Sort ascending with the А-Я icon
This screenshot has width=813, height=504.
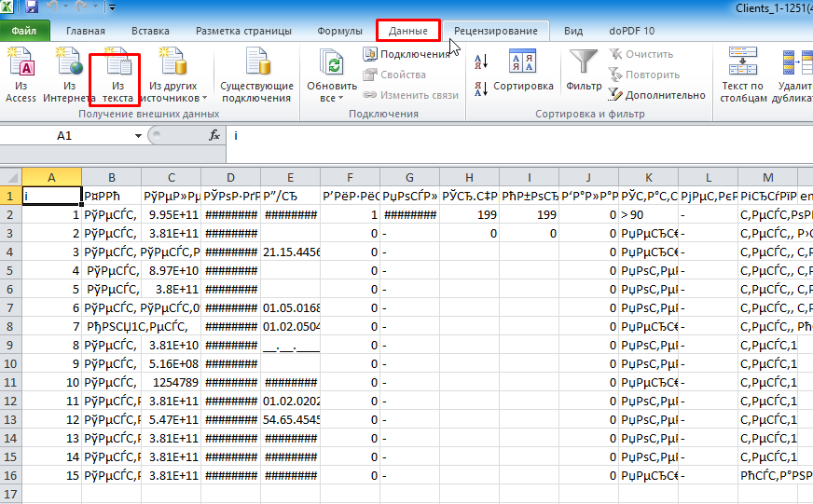(481, 61)
